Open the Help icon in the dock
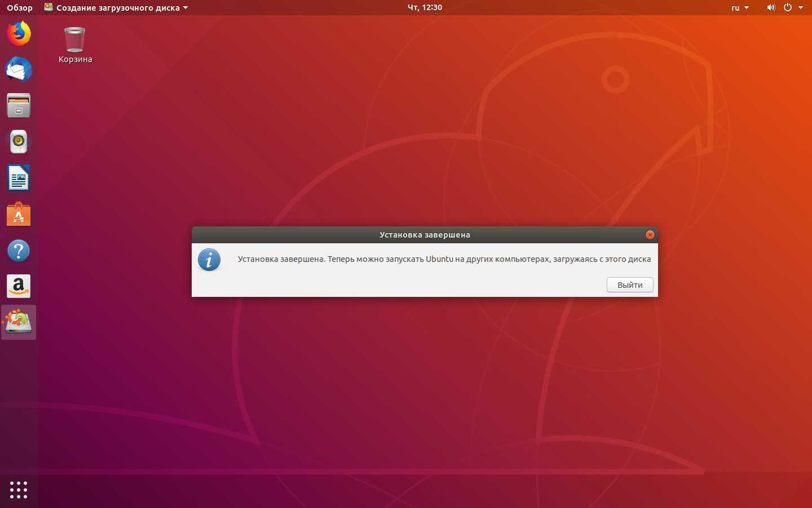The image size is (812, 508). [x=19, y=250]
